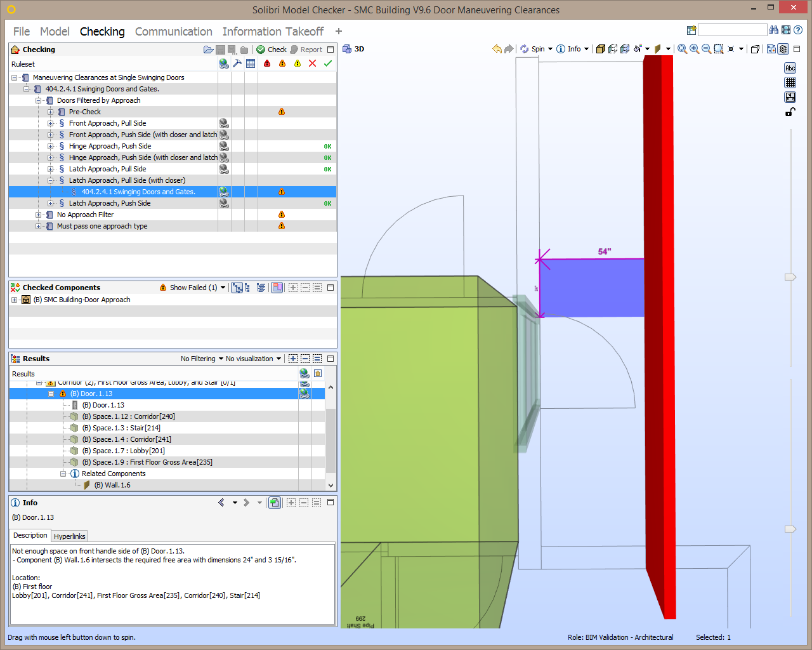Click the red X rejected column icon
Viewport: 812px width, 650px height.
click(312, 63)
